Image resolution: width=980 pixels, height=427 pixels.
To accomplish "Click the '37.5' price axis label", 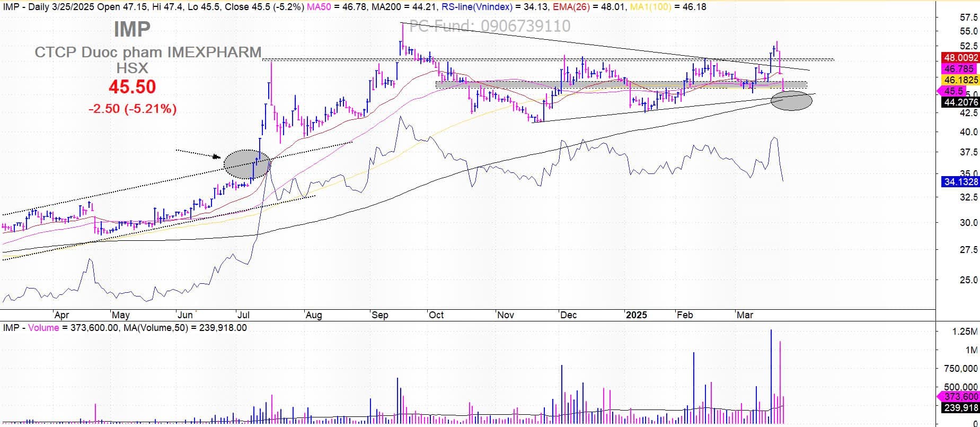I will pos(968,152).
